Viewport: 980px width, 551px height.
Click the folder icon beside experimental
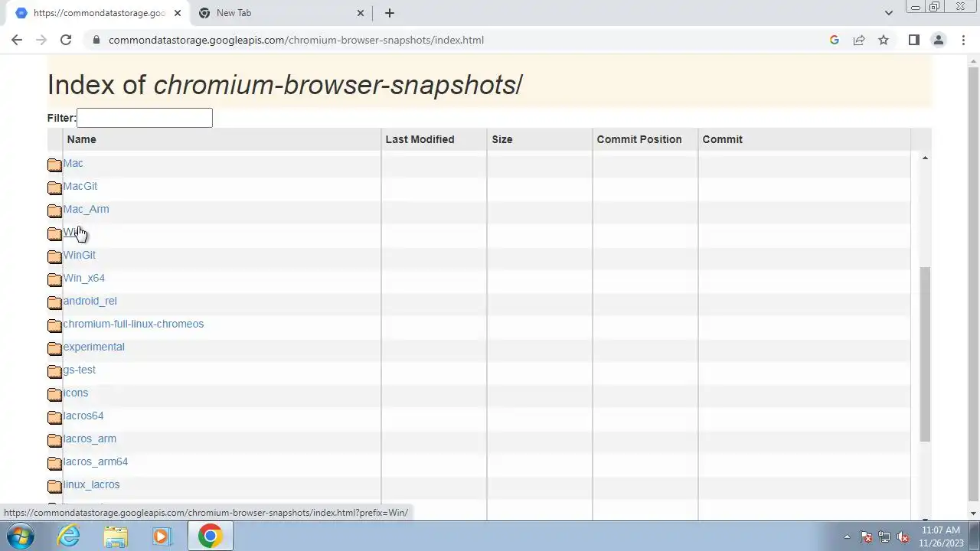[54, 348]
